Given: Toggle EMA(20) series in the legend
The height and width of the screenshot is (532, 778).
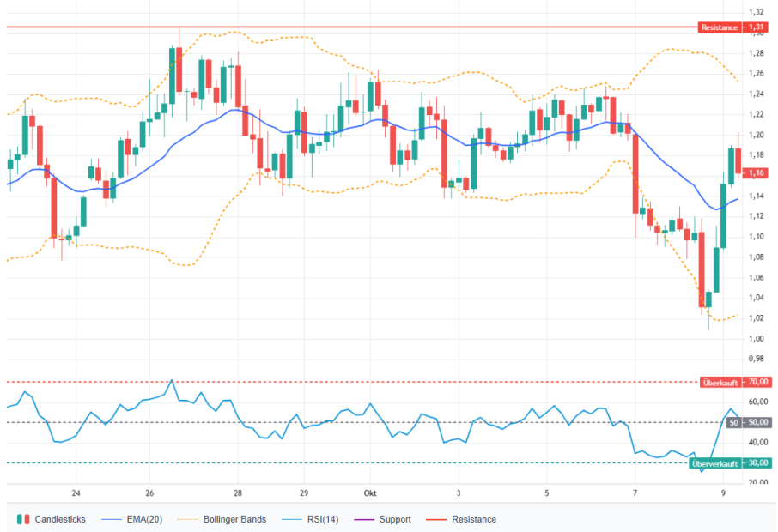Looking at the screenshot, I should [x=132, y=519].
